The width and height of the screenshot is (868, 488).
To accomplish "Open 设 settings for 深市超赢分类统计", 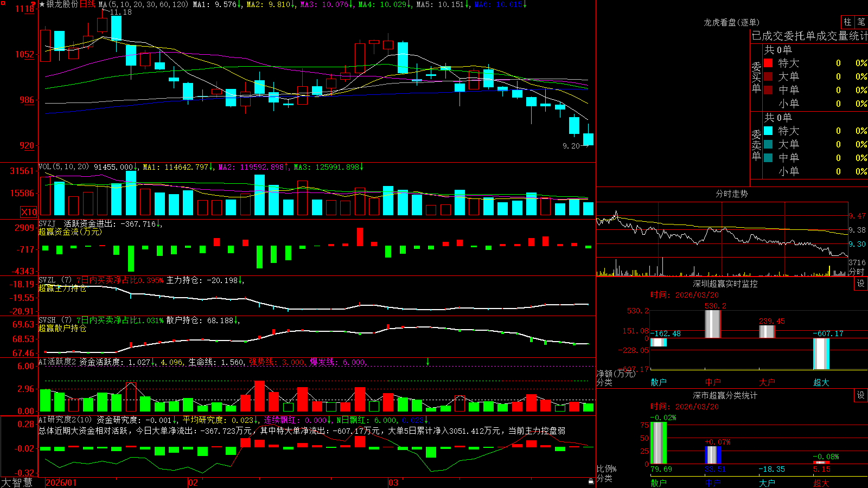I will click(x=861, y=395).
